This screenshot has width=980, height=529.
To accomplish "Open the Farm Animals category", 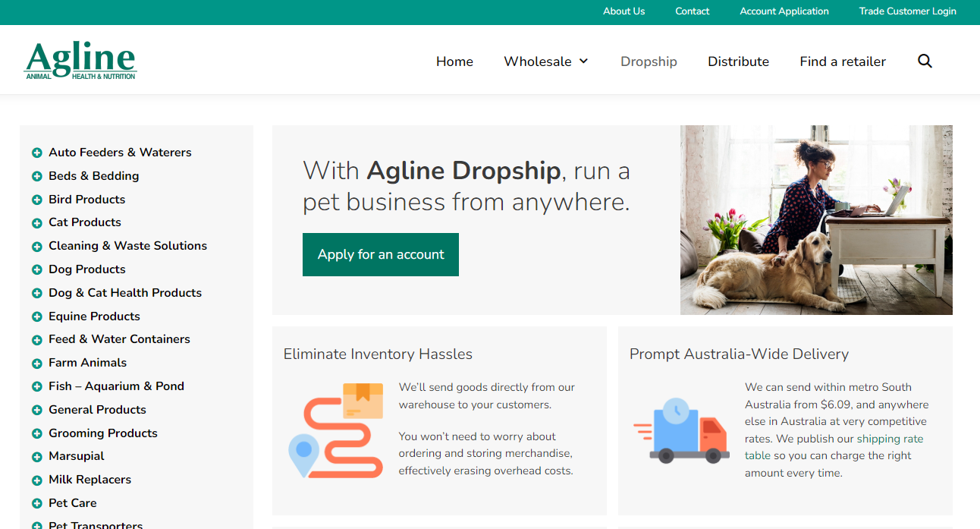I will pos(87,363).
